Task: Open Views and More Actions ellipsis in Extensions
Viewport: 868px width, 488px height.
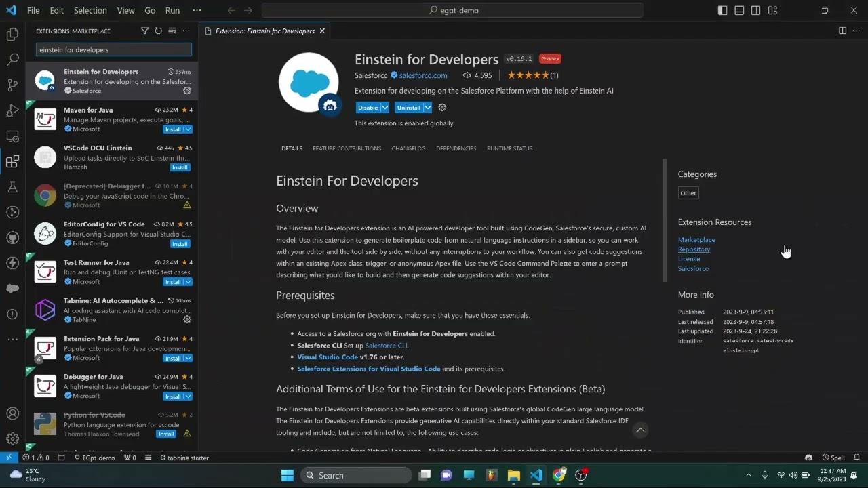Action: coord(186,30)
